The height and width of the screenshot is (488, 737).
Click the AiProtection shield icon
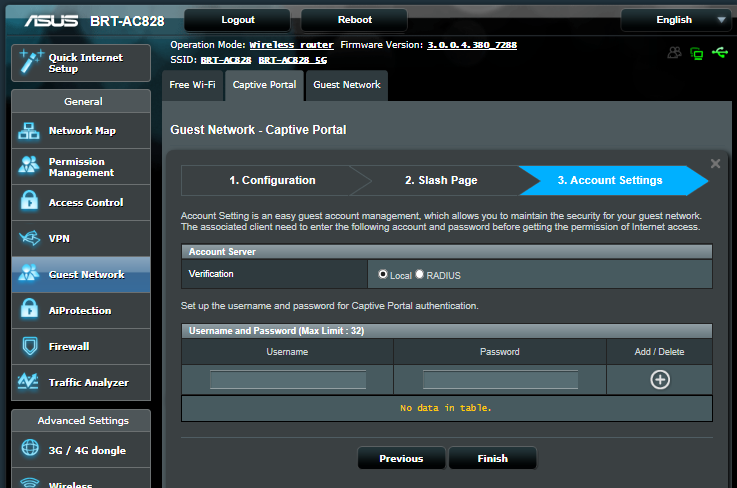pos(29,311)
